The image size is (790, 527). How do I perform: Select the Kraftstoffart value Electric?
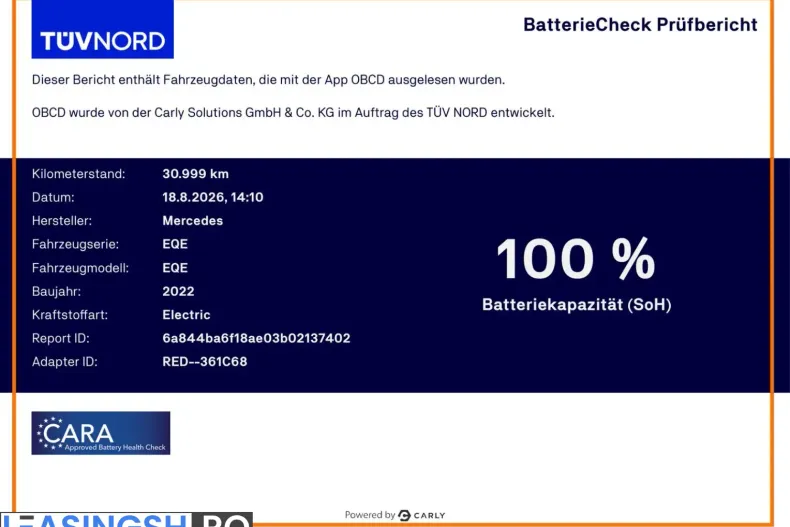coord(186,315)
